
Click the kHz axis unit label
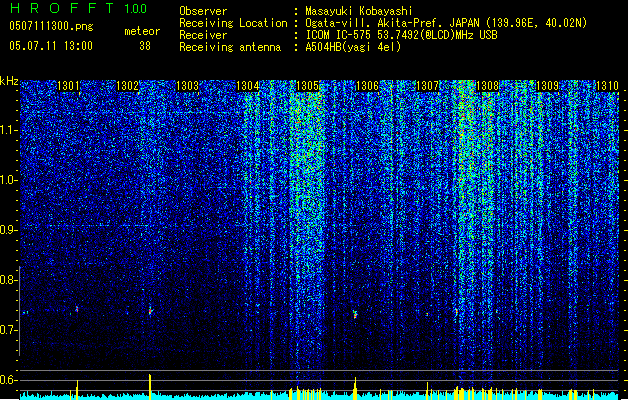coord(9,81)
